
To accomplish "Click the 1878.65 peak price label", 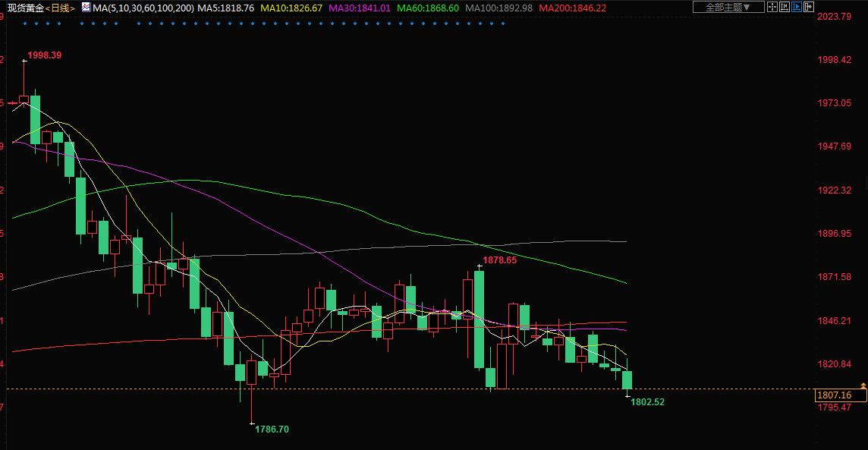I will [499, 260].
